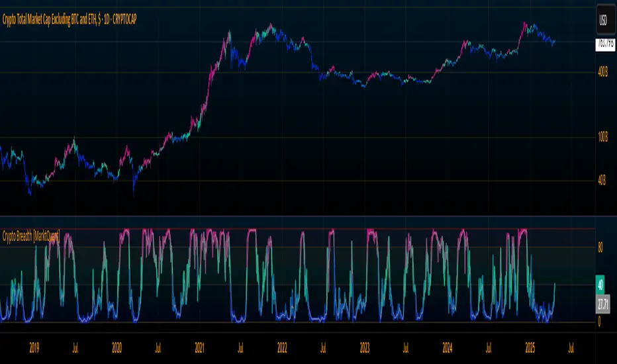Click the 0 level on indicator scale

point(599,322)
